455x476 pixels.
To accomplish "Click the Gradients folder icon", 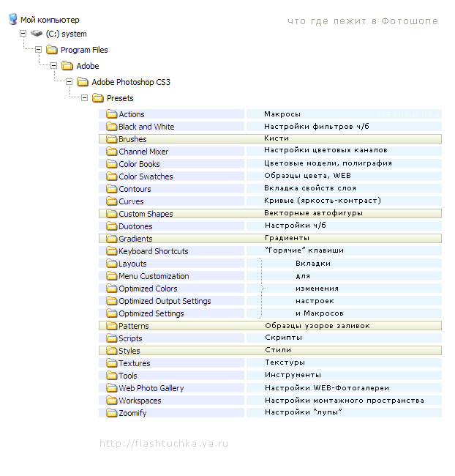I will pyautogui.click(x=112, y=239).
